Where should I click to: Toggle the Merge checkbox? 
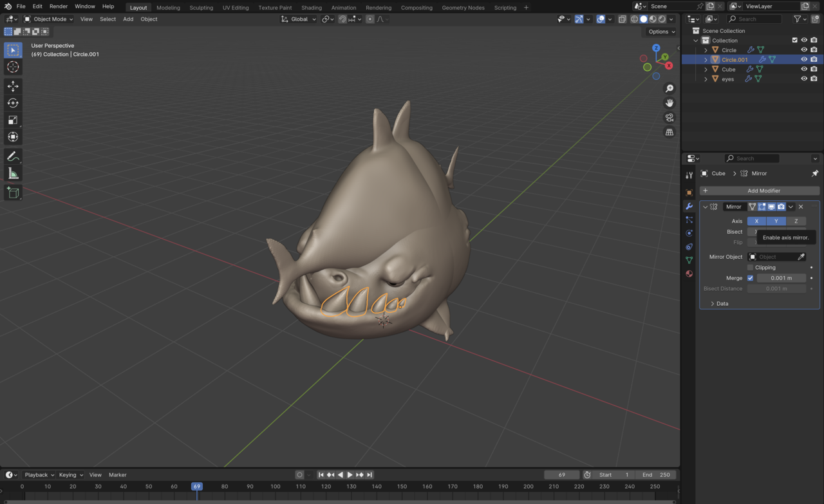click(x=750, y=278)
